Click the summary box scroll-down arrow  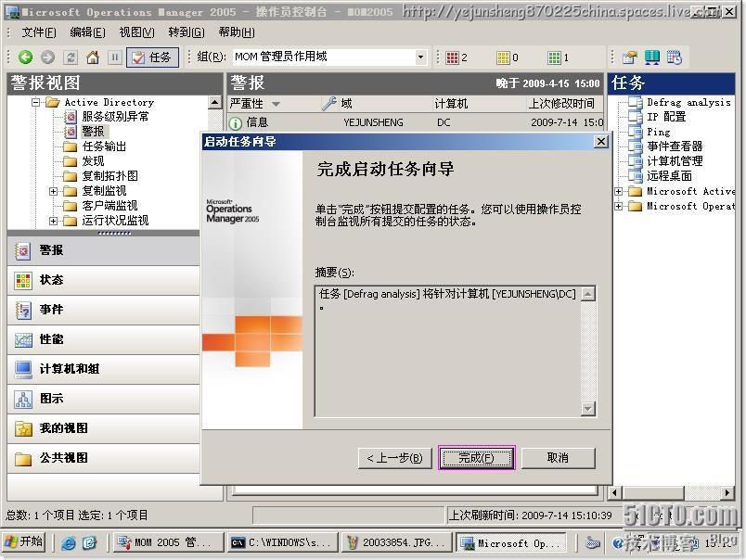coord(588,409)
